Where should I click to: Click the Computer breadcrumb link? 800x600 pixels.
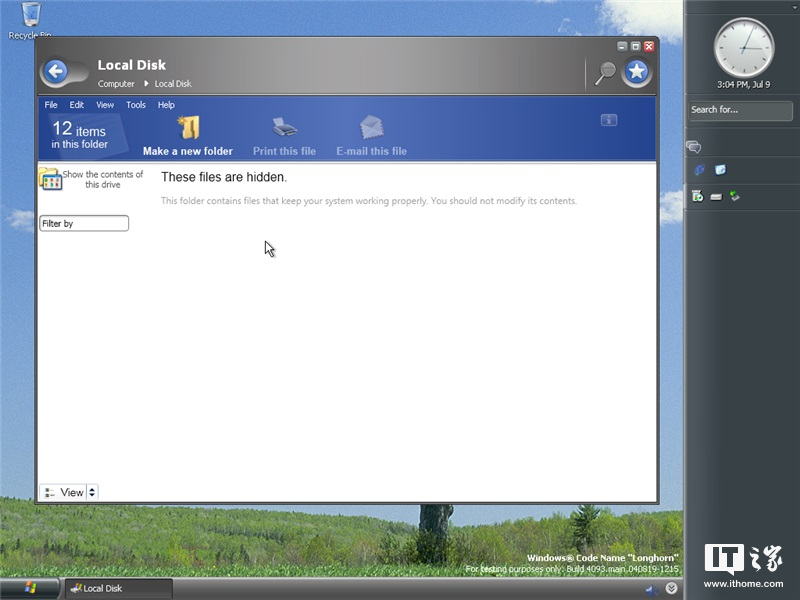(116, 84)
